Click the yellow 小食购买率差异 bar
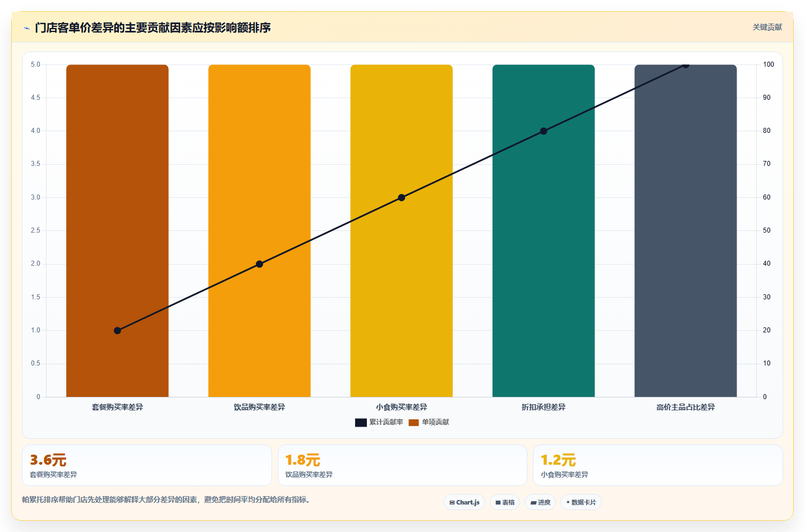805x532 pixels. coord(402,230)
